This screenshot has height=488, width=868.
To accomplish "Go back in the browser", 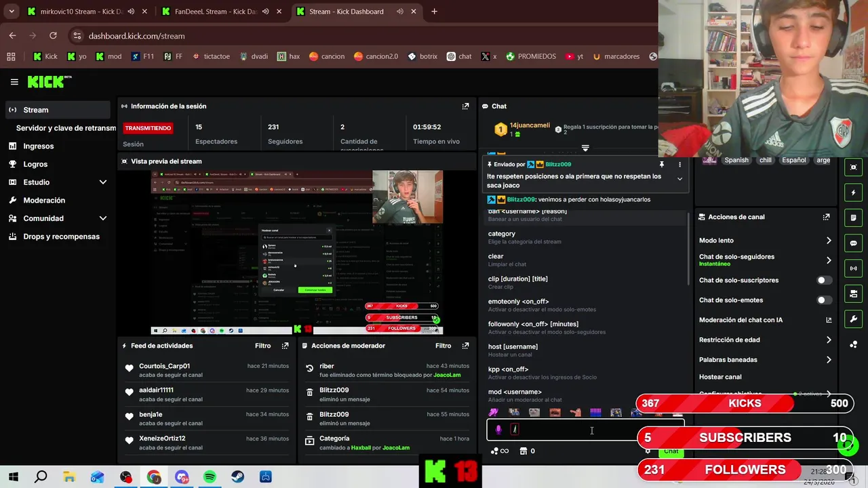I will coord(13,36).
